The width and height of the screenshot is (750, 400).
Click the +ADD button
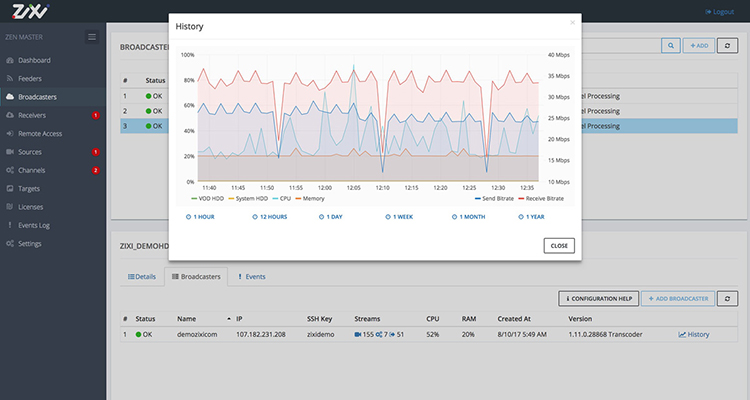pos(699,45)
